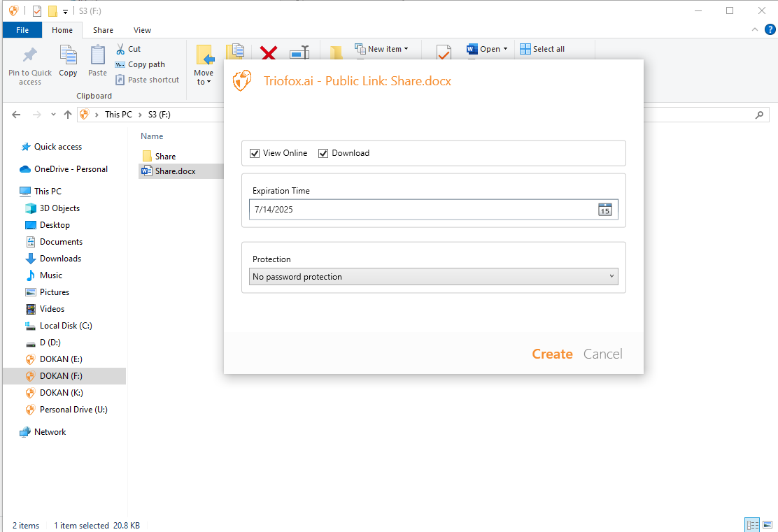Toggle the Download checkbox
Screen dimensions: 778x532
[323, 153]
